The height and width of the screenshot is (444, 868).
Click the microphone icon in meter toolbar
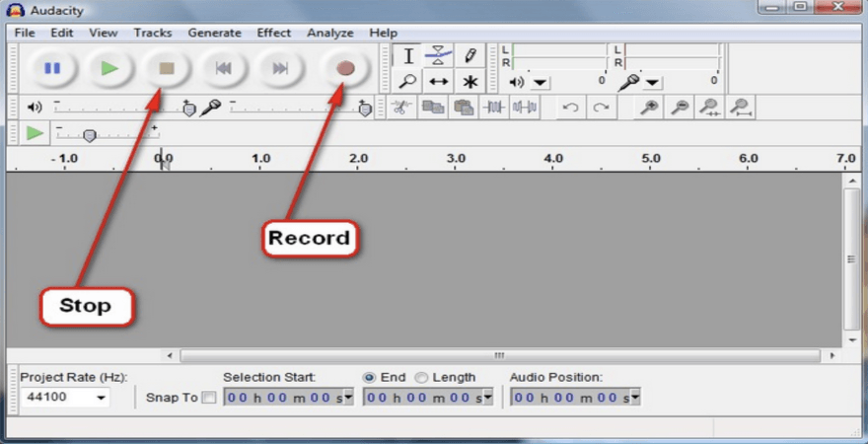pyautogui.click(x=629, y=83)
